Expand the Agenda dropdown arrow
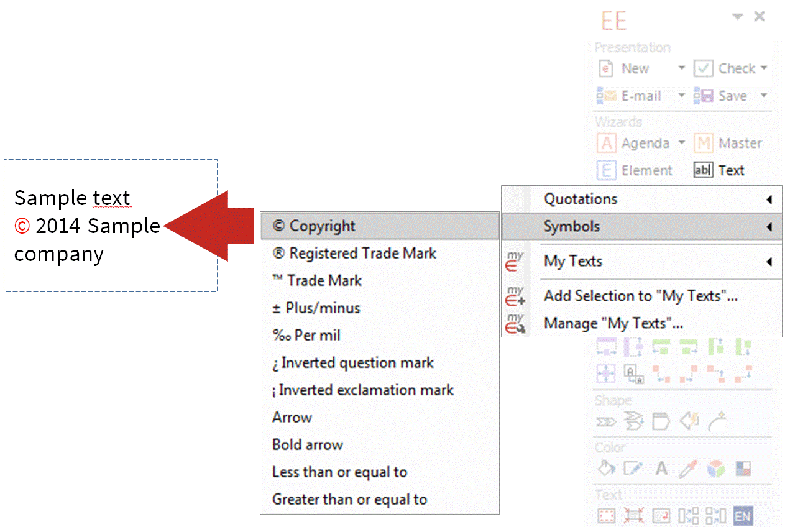Screen dimensions: 790x532 (681, 143)
